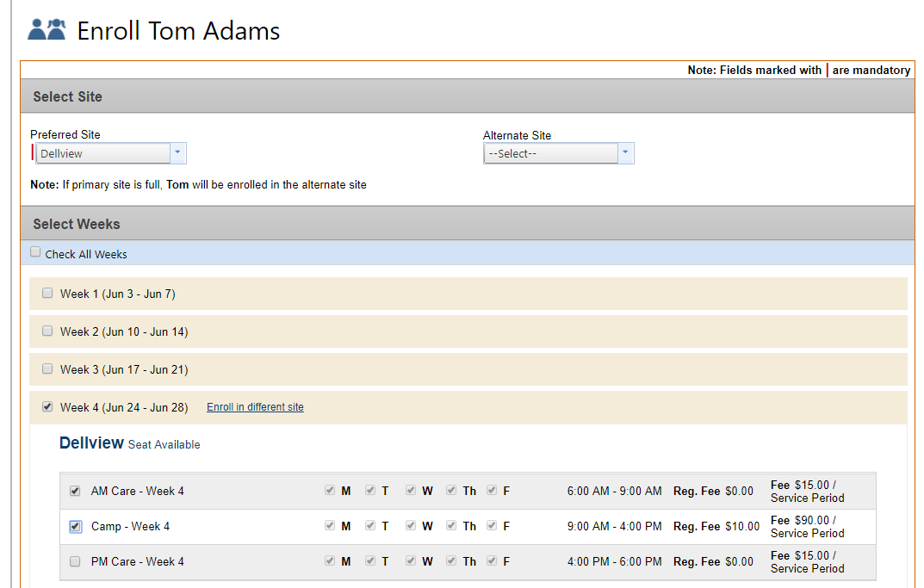The image size is (924, 588).
Task: Deselect Camp - Week 4 checkbox
Action: tap(75, 526)
